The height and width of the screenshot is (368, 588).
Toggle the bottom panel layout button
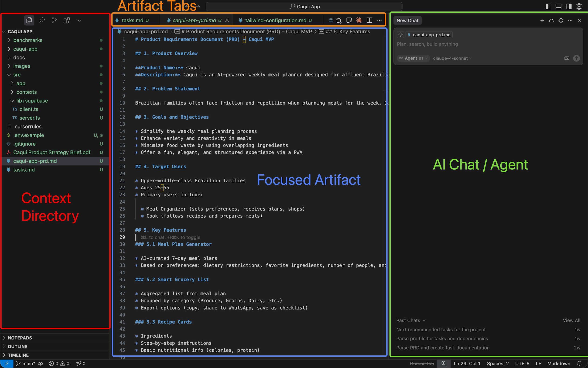559,7
